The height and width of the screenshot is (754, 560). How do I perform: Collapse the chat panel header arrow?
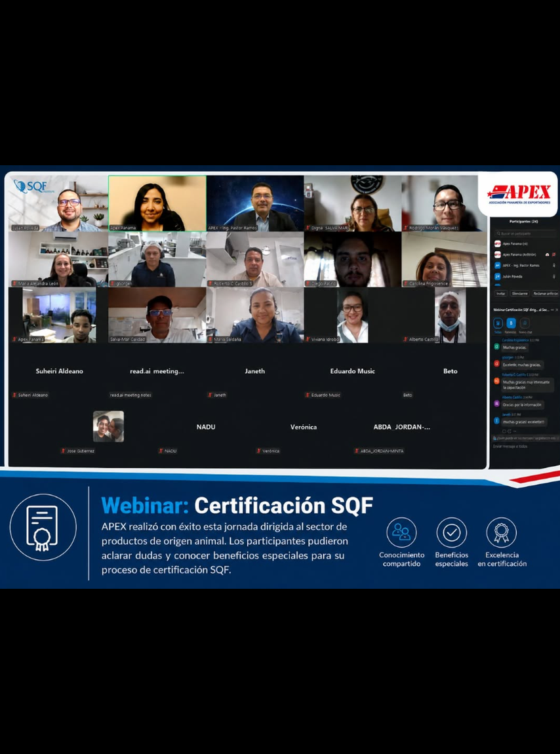coord(552,310)
